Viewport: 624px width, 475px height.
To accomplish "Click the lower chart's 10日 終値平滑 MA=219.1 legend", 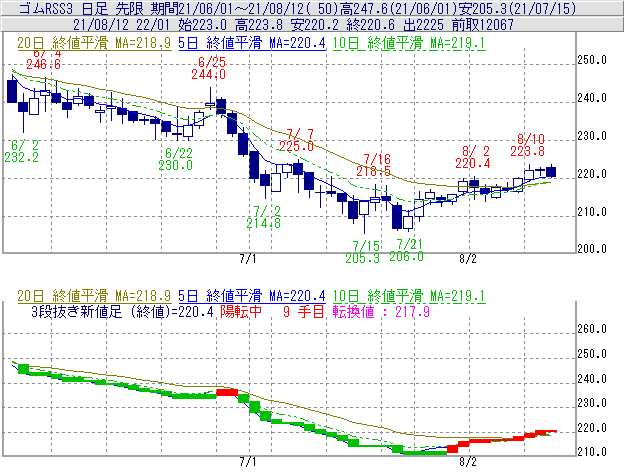I will tap(409, 296).
